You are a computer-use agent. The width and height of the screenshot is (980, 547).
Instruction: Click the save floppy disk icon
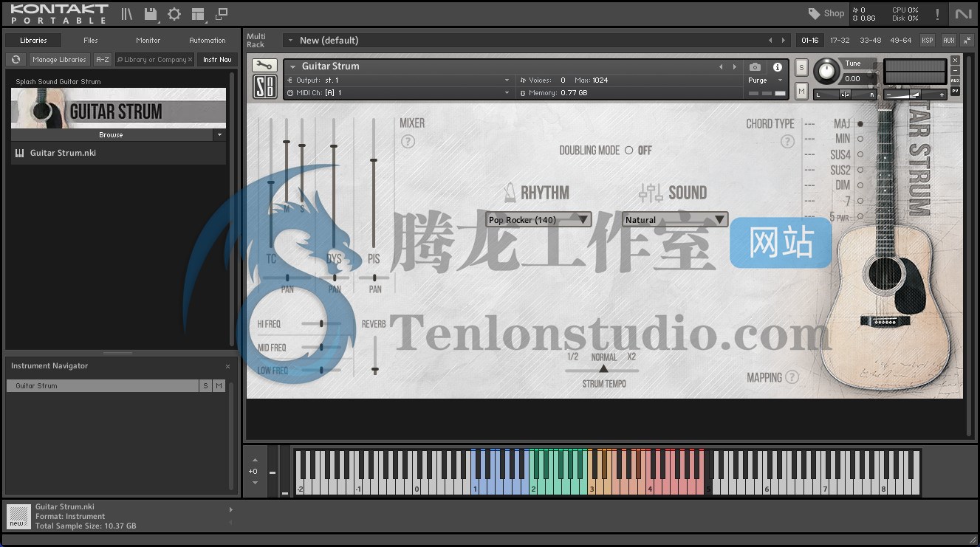[151, 14]
